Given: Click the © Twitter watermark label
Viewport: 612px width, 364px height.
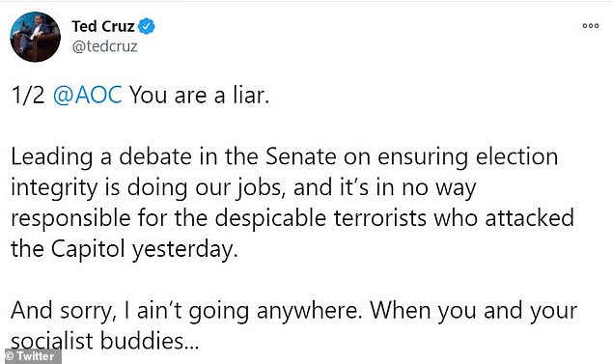Looking at the screenshot, I should point(31,356).
